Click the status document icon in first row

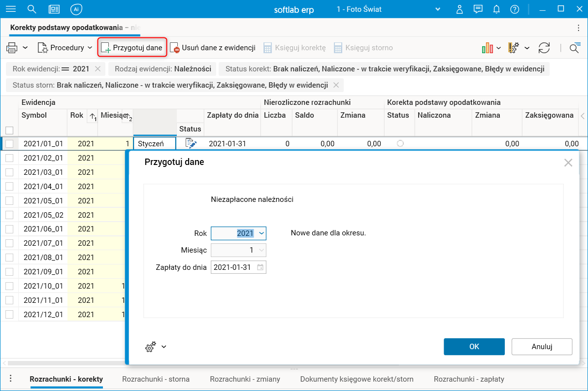pyautogui.click(x=191, y=144)
